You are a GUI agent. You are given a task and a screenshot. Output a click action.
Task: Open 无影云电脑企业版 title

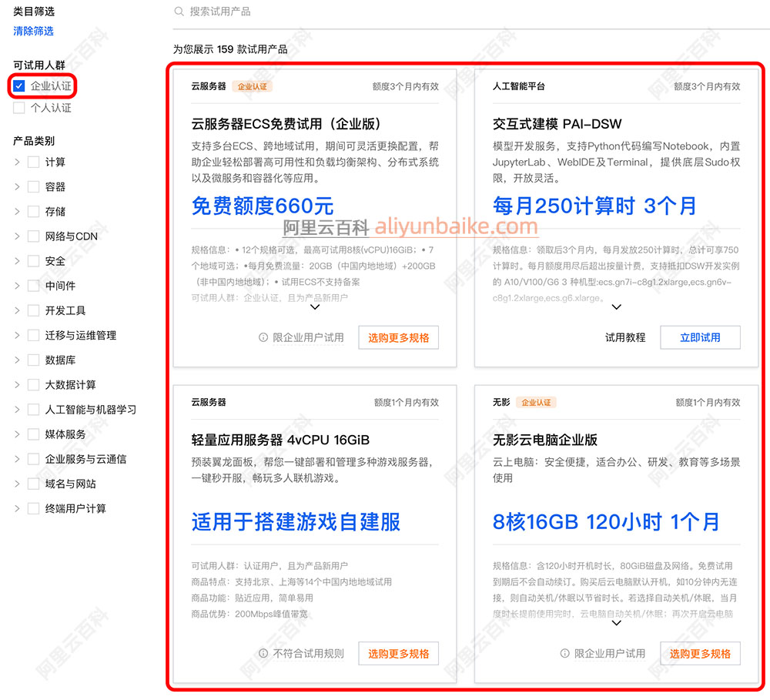point(545,440)
